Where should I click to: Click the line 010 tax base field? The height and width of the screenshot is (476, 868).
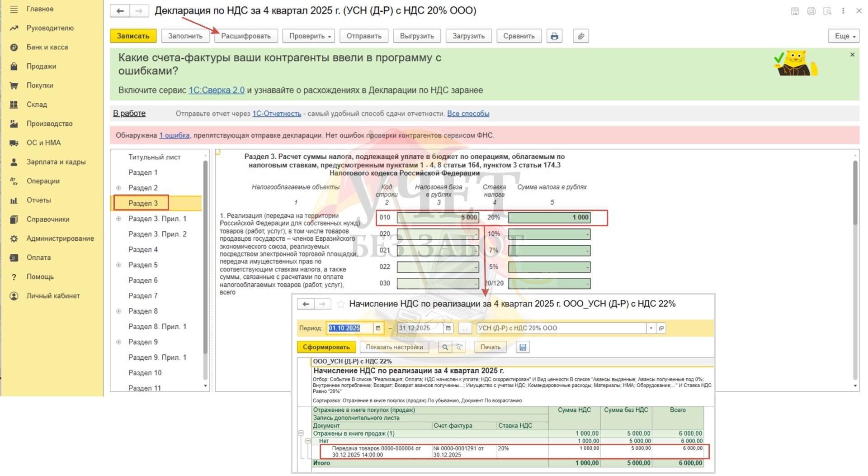[438, 218]
